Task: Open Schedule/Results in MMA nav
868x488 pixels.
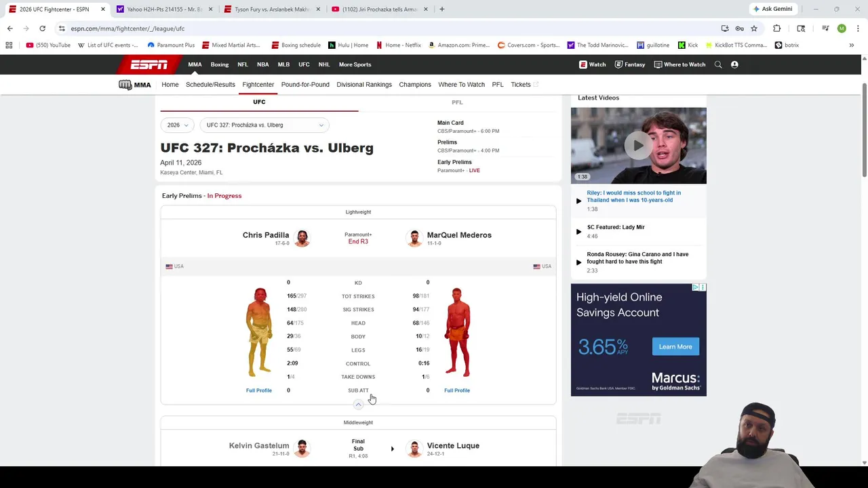Action: (210, 85)
